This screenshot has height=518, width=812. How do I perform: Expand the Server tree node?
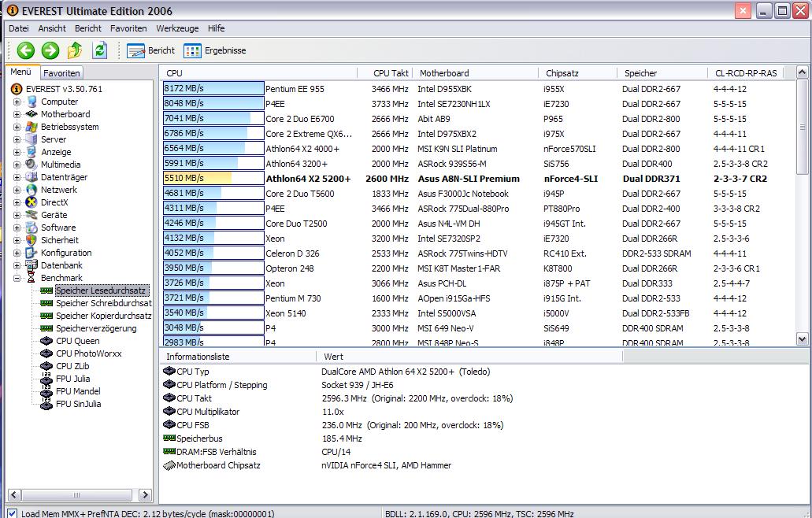coord(17,139)
